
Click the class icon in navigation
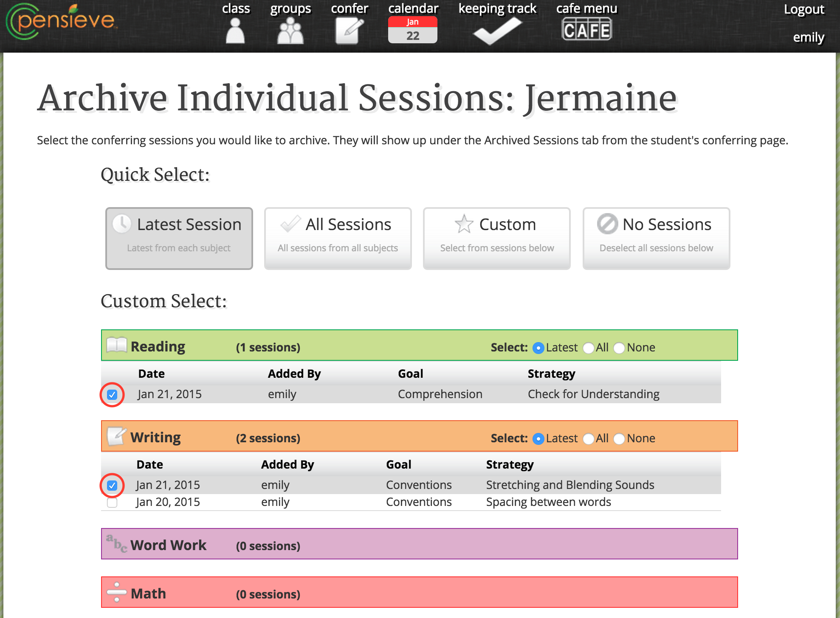point(237,26)
